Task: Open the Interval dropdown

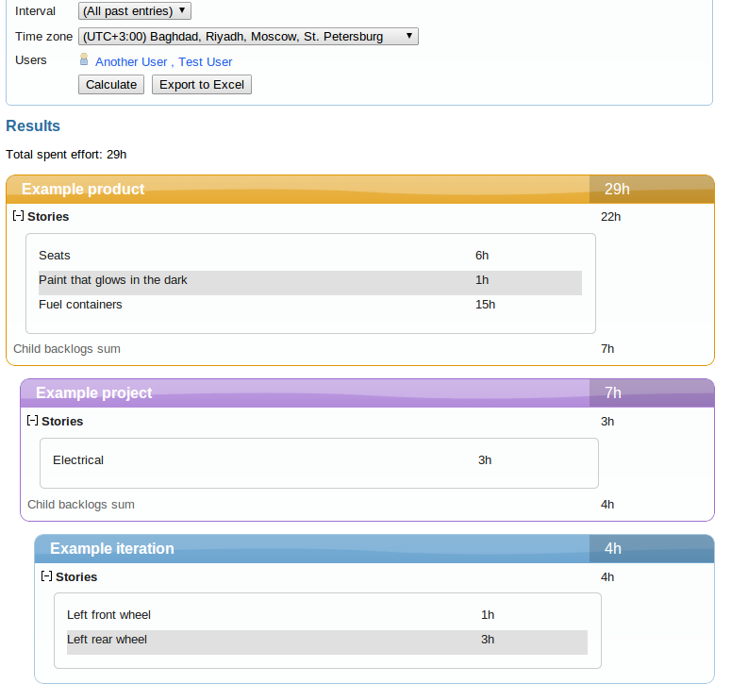Action: click(x=135, y=11)
